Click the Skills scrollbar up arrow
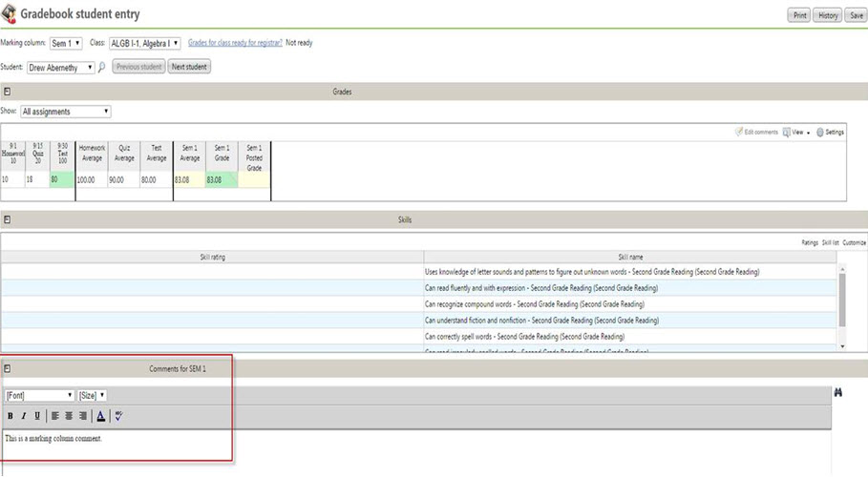Image resolution: width=868 pixels, height=477 pixels. click(x=842, y=269)
